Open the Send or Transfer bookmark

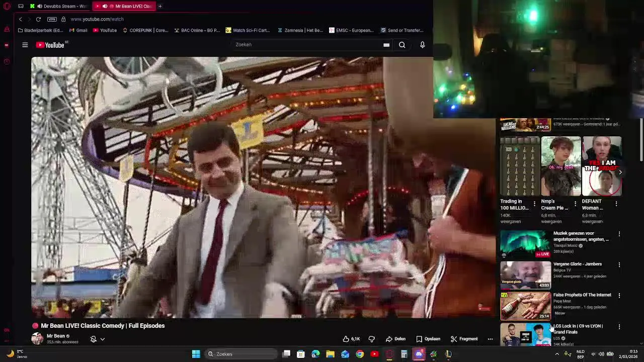[x=401, y=30]
